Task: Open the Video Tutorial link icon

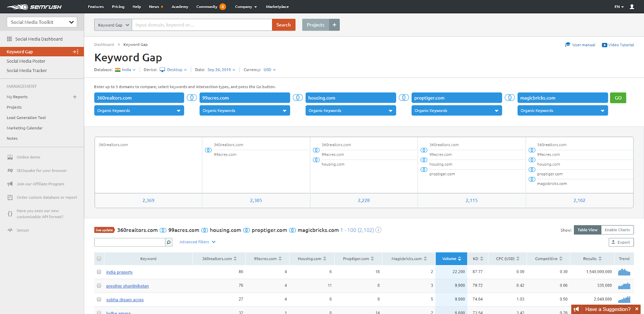Action: point(604,45)
